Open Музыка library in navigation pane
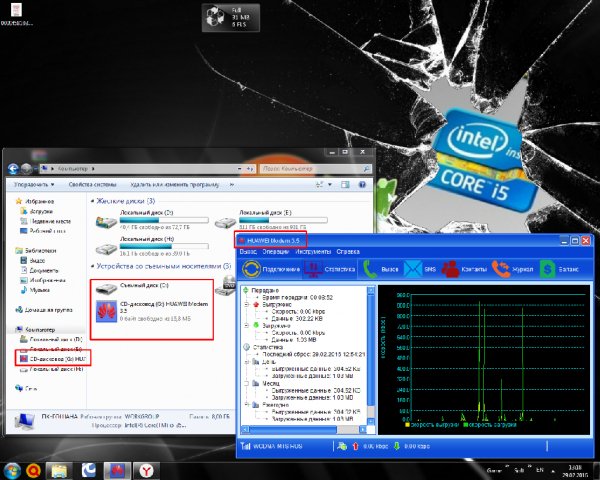Screen dimensions: 600x480 tap(39, 290)
